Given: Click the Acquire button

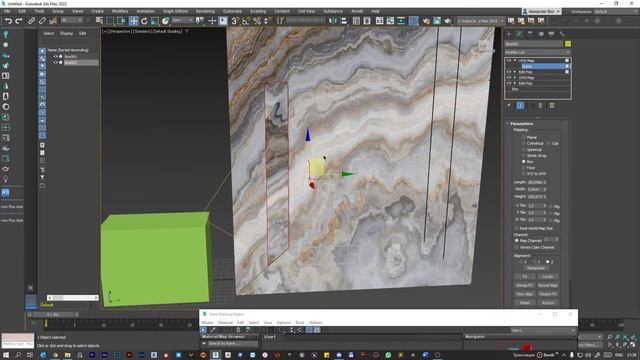Looking at the screenshot, I should [x=548, y=302].
